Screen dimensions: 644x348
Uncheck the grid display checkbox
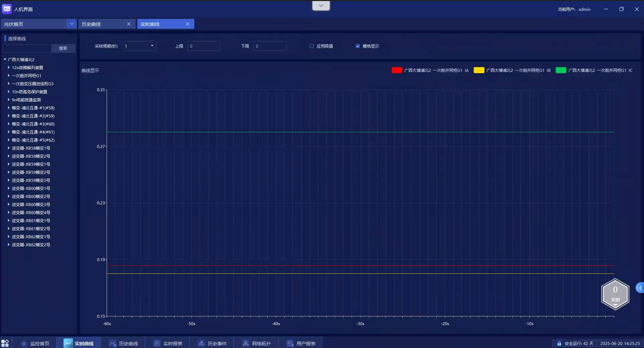click(358, 46)
